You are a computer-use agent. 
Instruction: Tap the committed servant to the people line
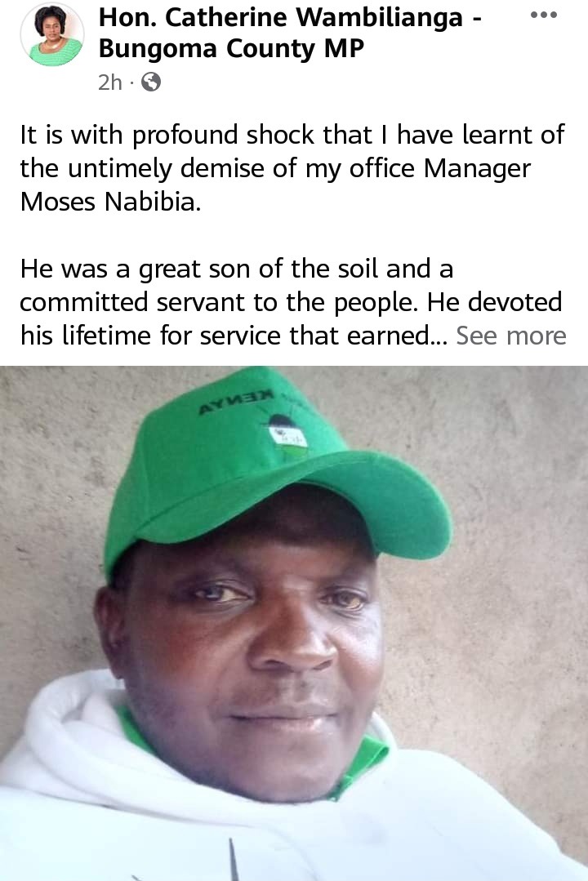[x=291, y=302]
